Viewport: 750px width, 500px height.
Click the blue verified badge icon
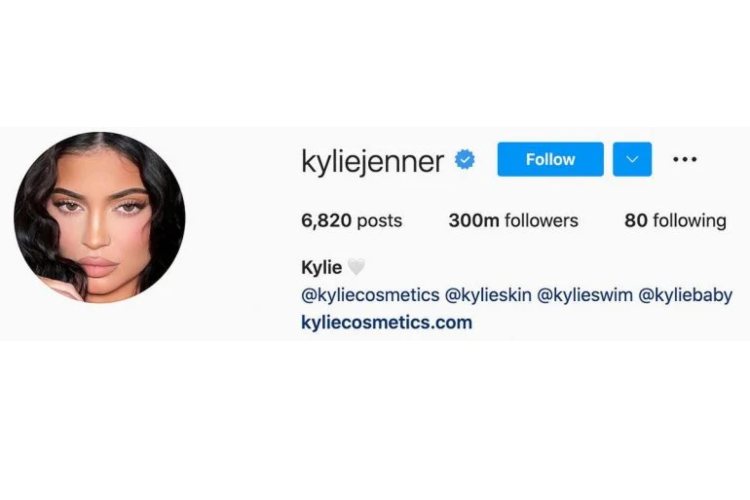pos(465,159)
